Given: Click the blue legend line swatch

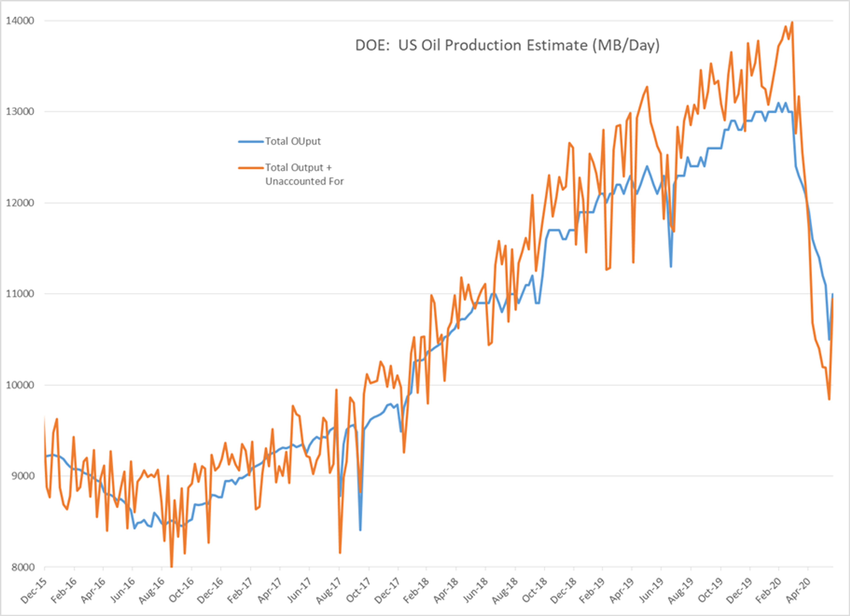Looking at the screenshot, I should 251,142.
